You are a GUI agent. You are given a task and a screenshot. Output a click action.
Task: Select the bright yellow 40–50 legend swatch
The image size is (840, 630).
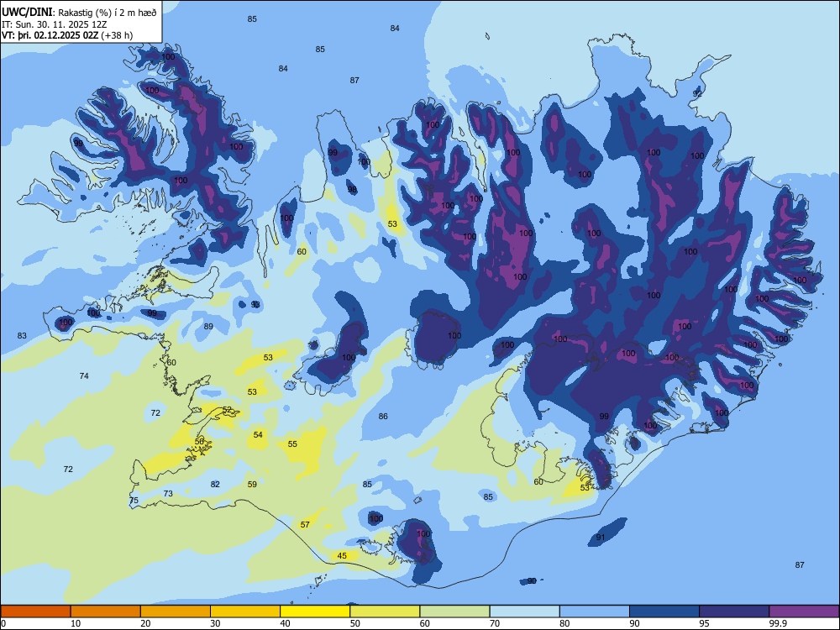[x=315, y=612]
